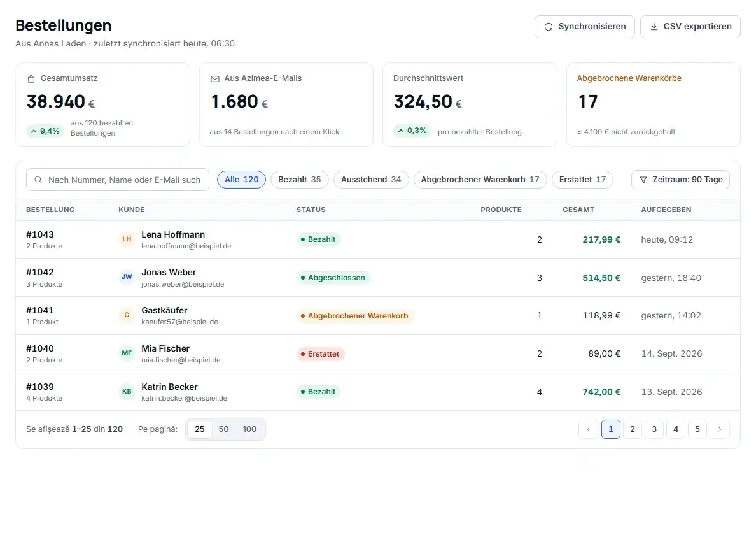Click the 9,4% upward trend badge
This screenshot has height=535, width=756.
[45, 131]
